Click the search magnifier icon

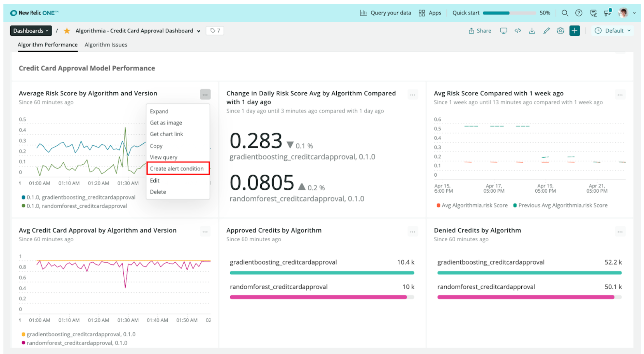click(565, 13)
